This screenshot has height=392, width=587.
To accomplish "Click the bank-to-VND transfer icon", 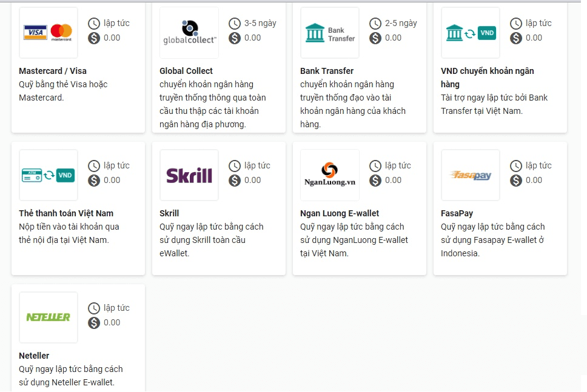I will [471, 33].
